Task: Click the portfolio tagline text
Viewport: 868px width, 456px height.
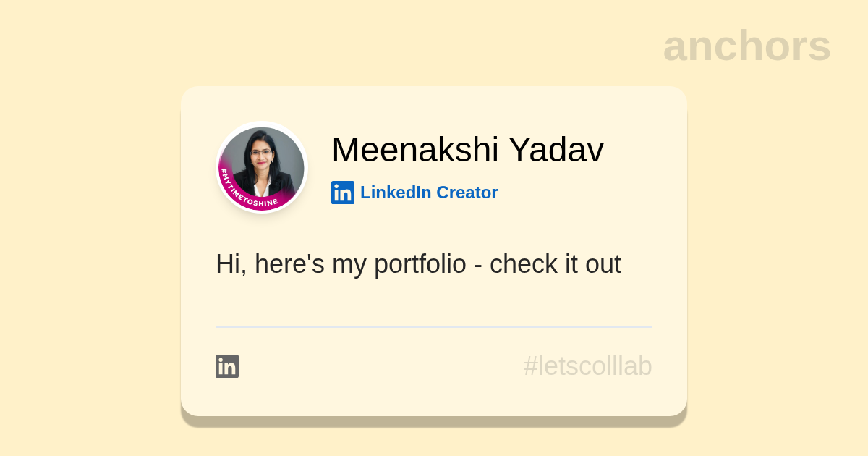Action: point(418,264)
